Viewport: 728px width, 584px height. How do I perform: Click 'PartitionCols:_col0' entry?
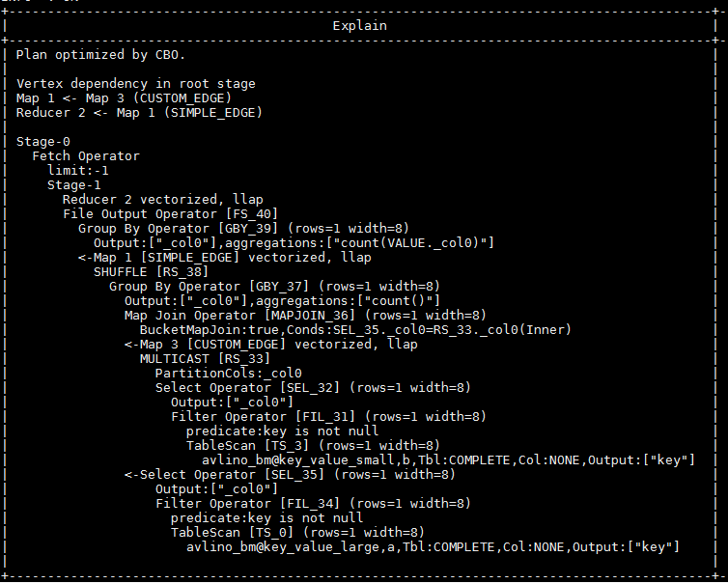point(229,373)
